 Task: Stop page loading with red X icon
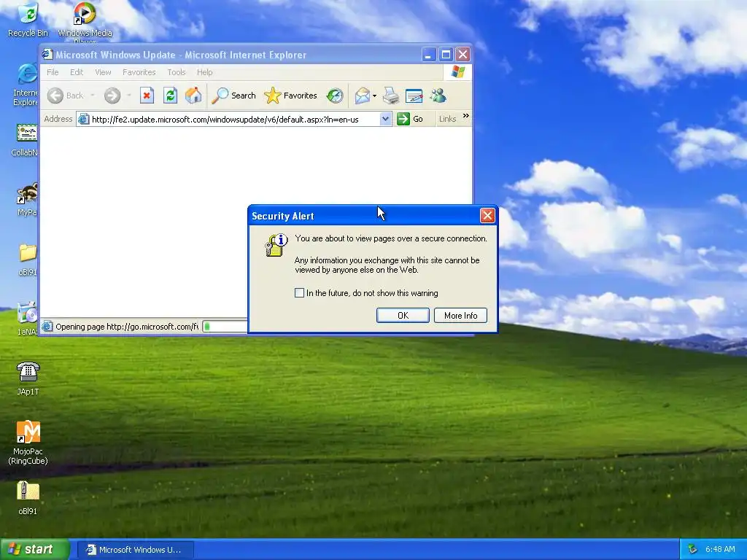point(147,96)
